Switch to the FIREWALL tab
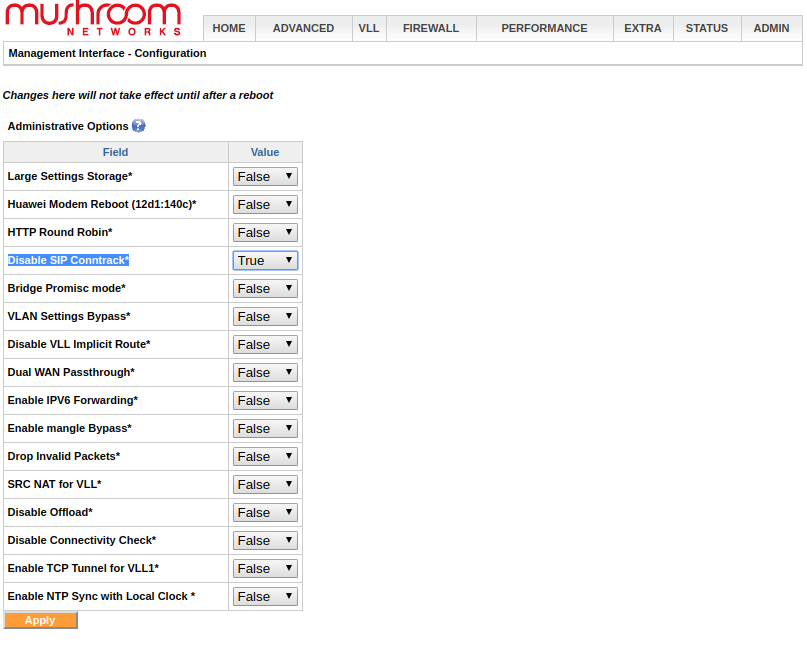807x655 pixels. [x=431, y=28]
